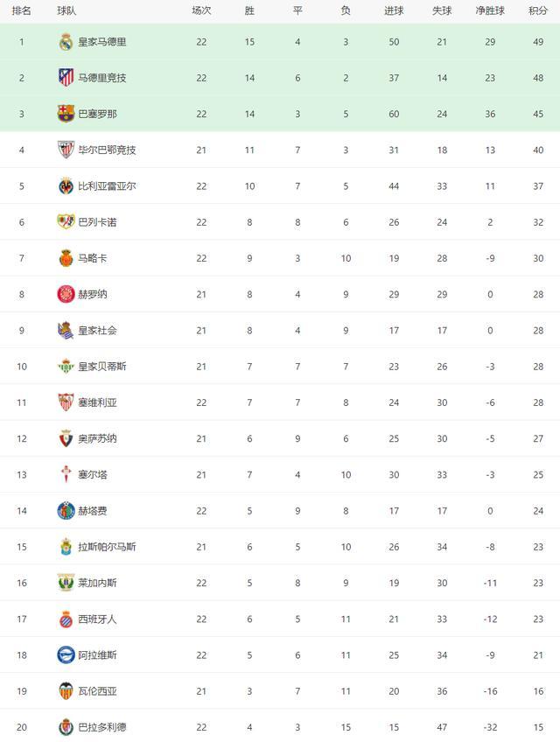Open the 塞维利亚 team name link
Image resolution: width=560 pixels, height=742 pixels.
point(97,402)
